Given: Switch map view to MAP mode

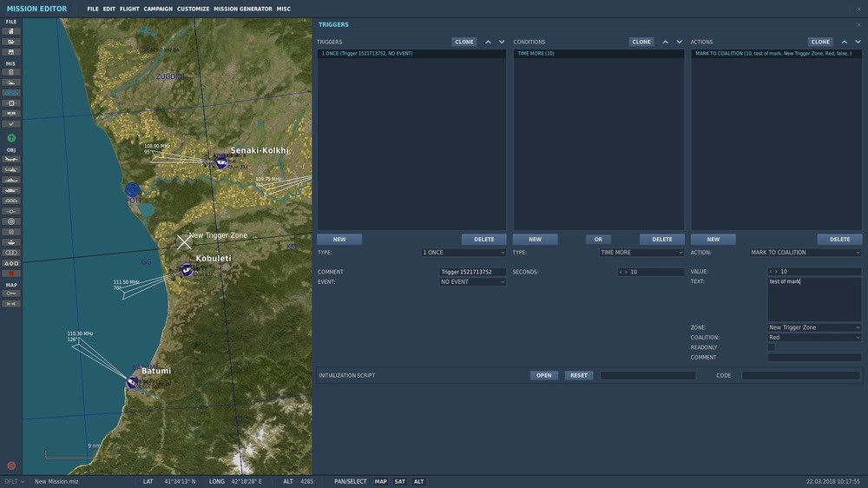Looking at the screenshot, I should pyautogui.click(x=380, y=482).
